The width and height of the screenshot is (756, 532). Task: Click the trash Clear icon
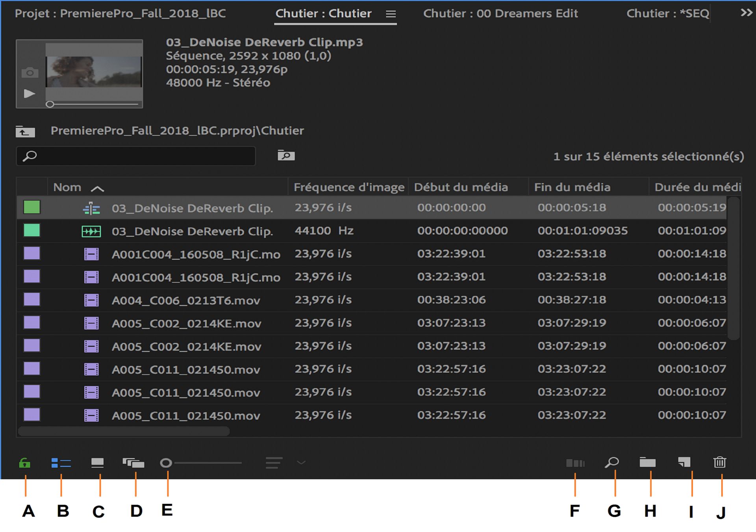pyautogui.click(x=719, y=462)
